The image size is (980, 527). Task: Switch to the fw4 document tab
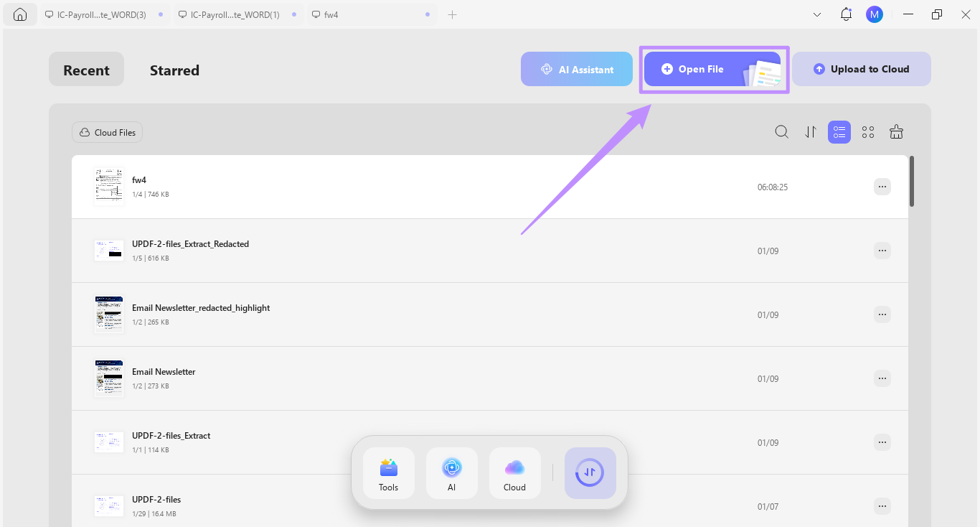click(372, 14)
